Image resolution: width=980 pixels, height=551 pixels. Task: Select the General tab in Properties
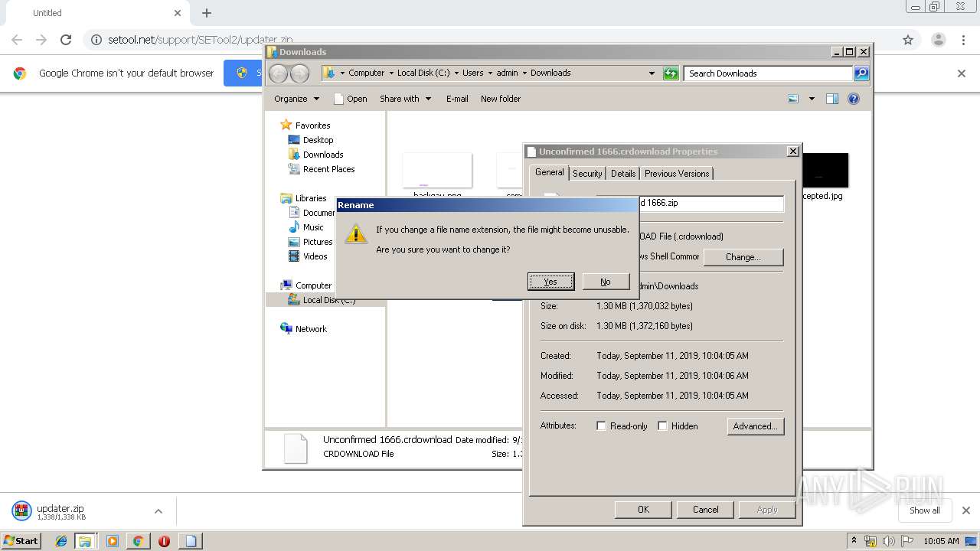coord(549,172)
